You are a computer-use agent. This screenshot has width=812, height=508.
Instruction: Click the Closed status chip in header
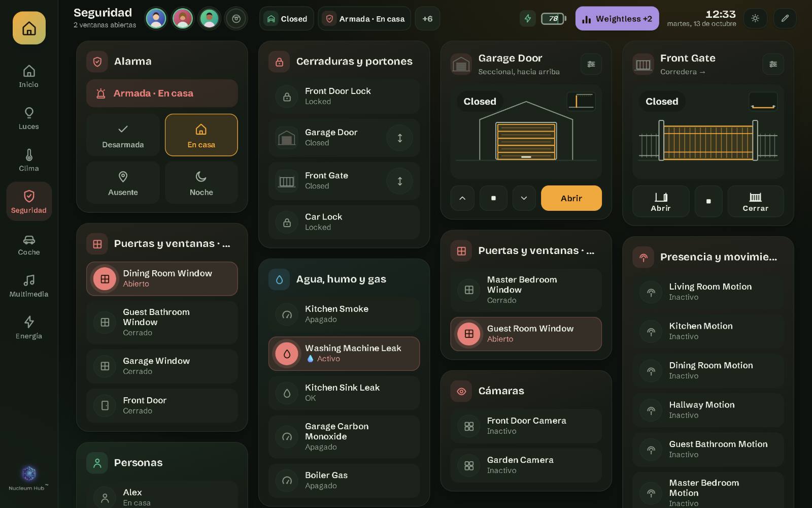(287, 19)
